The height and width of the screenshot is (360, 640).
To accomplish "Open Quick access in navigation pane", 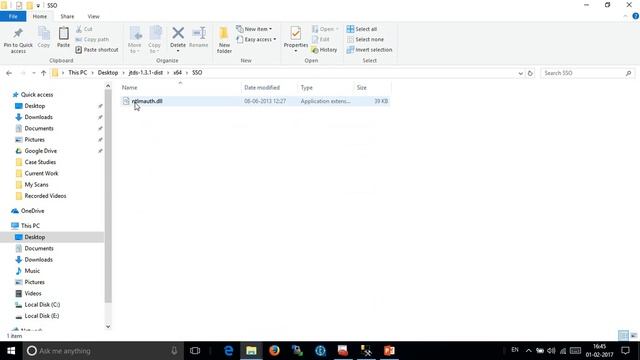I will (37, 94).
